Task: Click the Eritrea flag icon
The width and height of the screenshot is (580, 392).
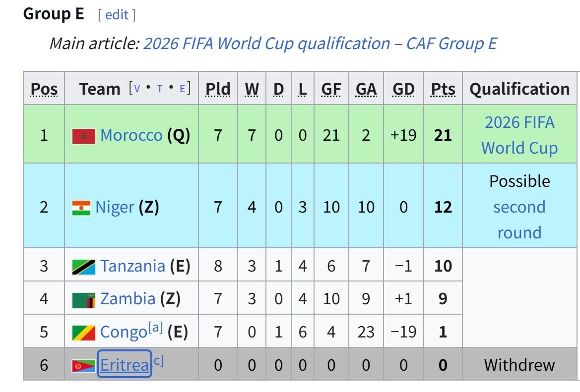Action: (x=83, y=366)
